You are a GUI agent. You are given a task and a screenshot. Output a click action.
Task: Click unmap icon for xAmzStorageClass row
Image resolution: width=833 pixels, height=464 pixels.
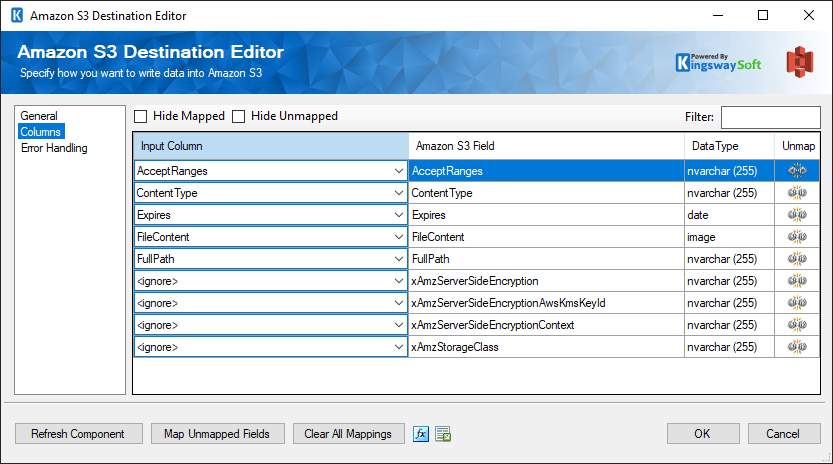click(x=797, y=347)
